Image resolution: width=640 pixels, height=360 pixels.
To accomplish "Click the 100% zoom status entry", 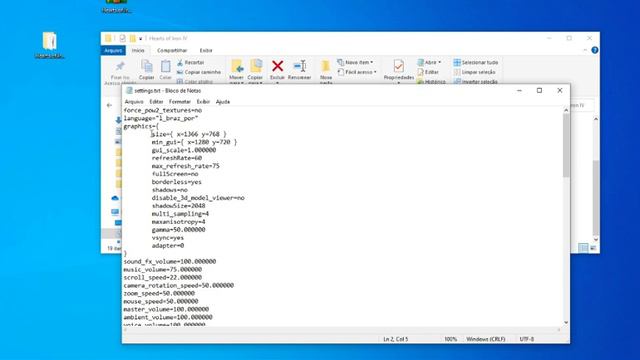I will coord(451,339).
